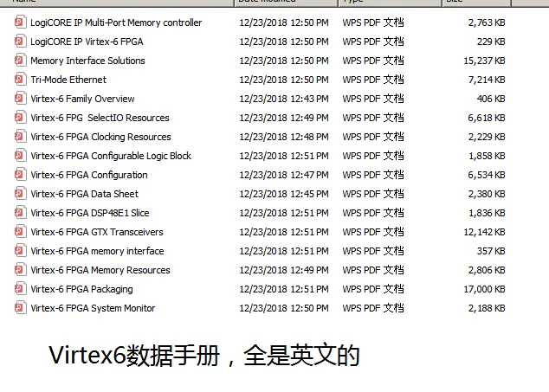Click PDF icon of Virtex-6 FPGA Packaging

click(x=20, y=289)
